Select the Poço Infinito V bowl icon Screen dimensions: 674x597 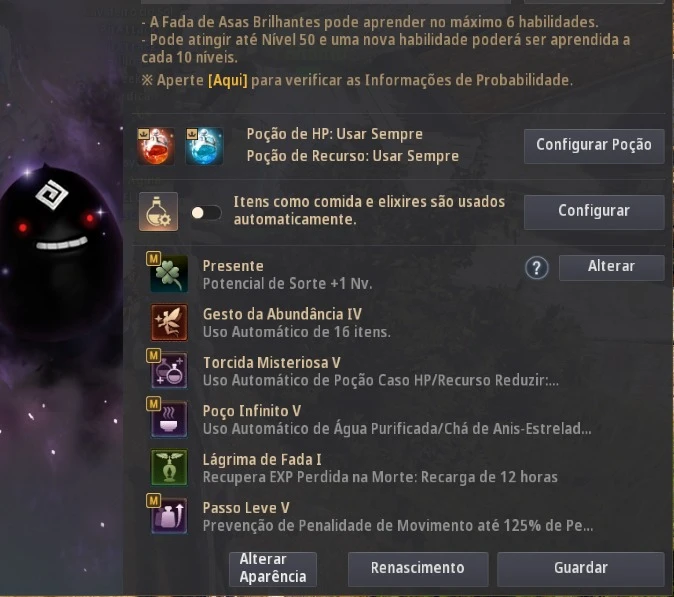[x=169, y=419]
